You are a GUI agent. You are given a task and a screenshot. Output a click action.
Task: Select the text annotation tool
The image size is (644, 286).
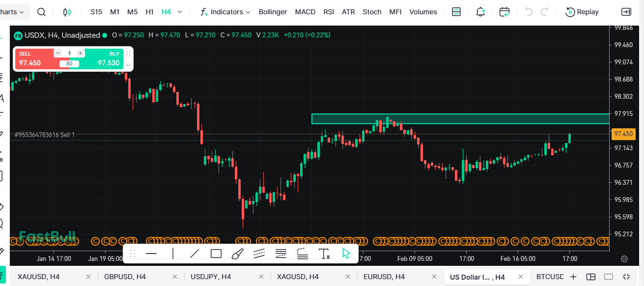324,254
